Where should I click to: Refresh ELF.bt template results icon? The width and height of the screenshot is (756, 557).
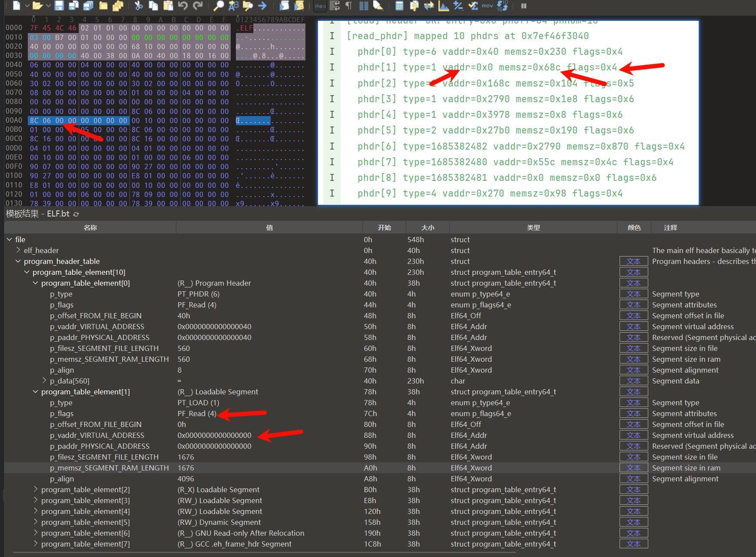coord(76,214)
